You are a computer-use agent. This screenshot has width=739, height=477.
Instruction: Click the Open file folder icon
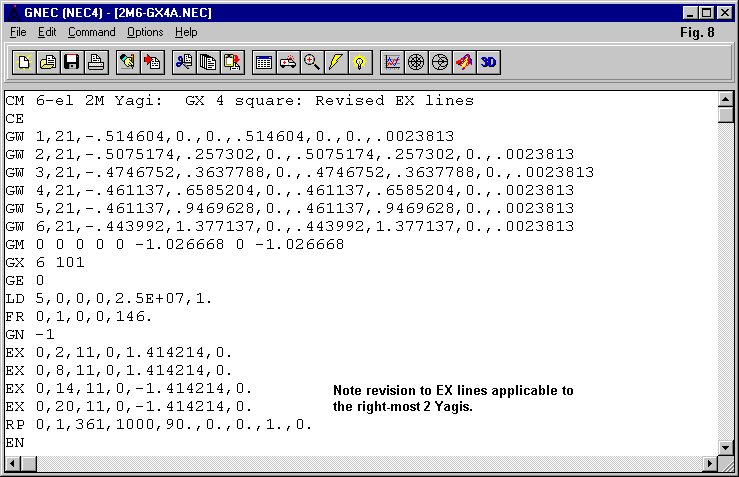(48, 62)
